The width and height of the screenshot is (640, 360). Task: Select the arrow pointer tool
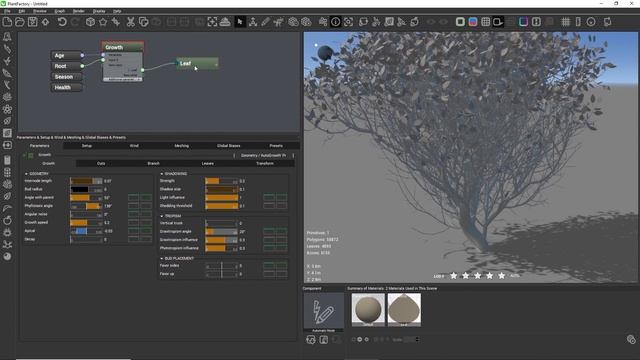coord(240,22)
